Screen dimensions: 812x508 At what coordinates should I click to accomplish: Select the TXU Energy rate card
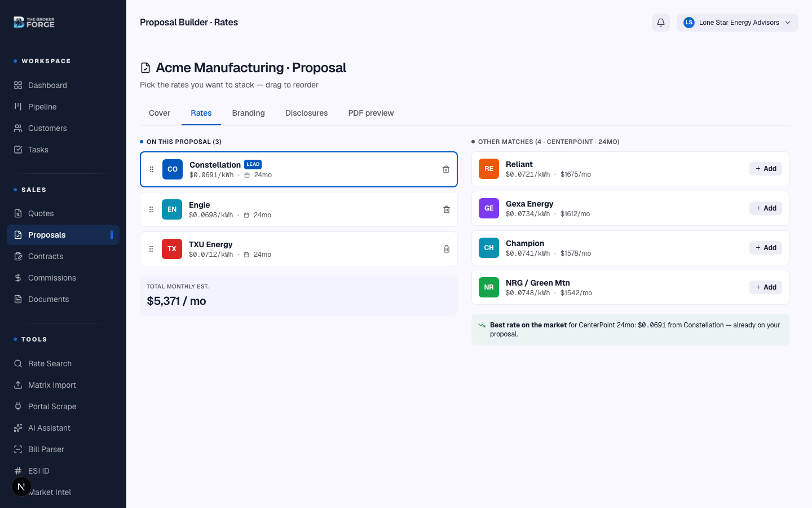[299, 249]
